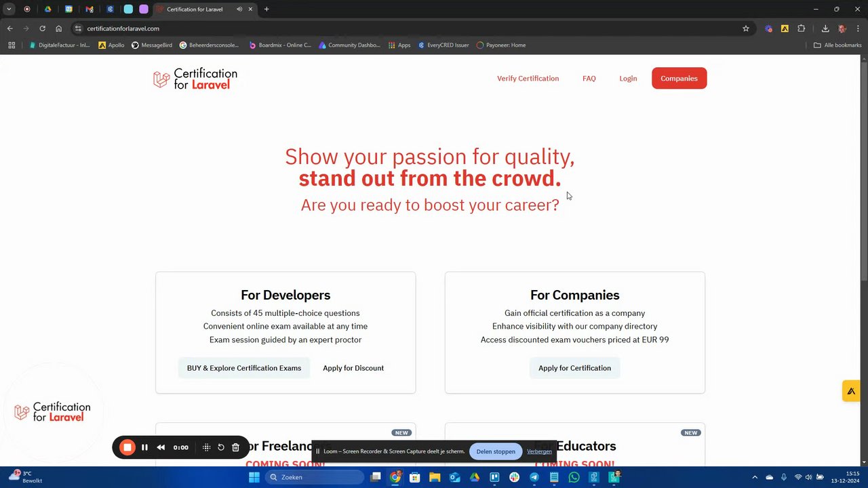Image resolution: width=868 pixels, height=488 pixels.
Task: Open the Extensions puzzle icon
Action: click(802, 28)
